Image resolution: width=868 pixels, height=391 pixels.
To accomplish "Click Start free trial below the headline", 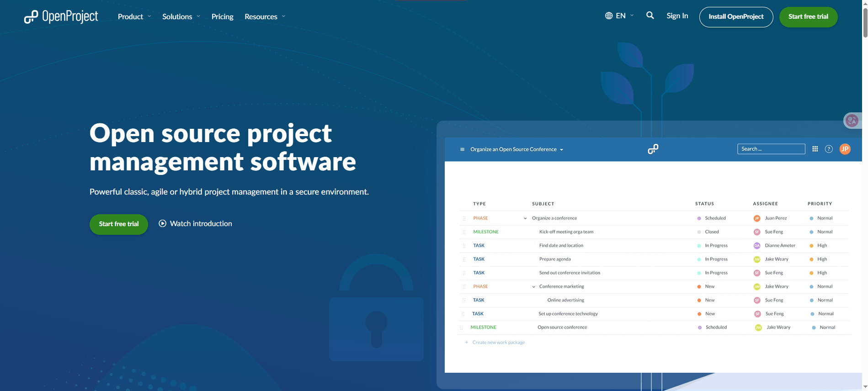I will coord(119,224).
